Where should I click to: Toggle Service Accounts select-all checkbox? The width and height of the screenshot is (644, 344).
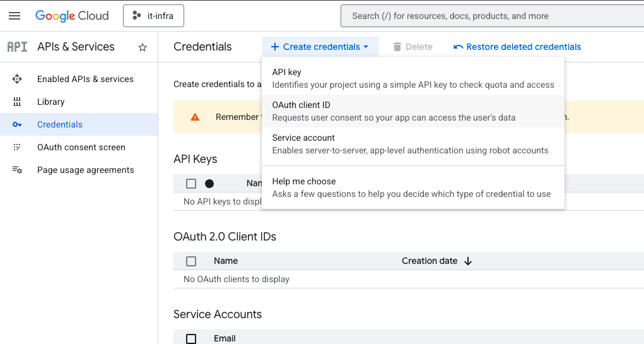(x=191, y=339)
